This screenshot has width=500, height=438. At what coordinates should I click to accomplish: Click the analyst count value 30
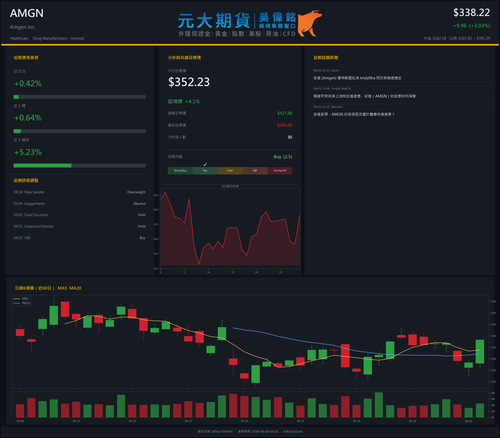(290, 137)
